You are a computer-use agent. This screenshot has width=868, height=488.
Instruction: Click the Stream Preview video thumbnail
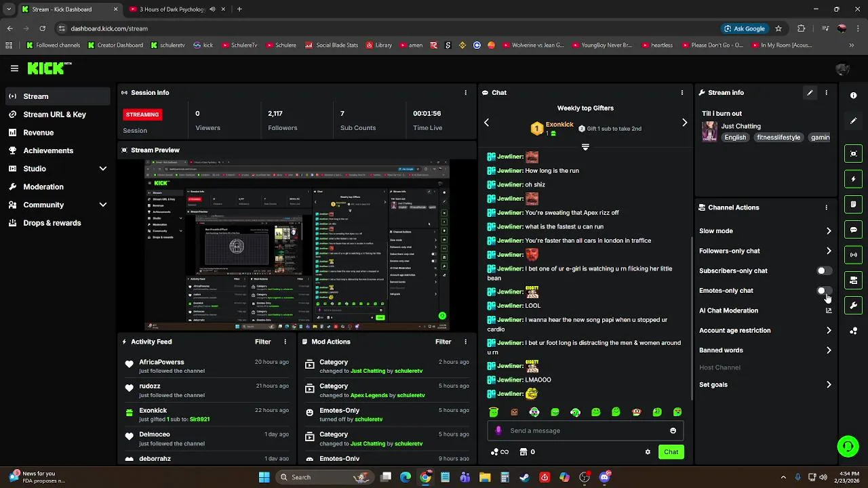(x=297, y=245)
